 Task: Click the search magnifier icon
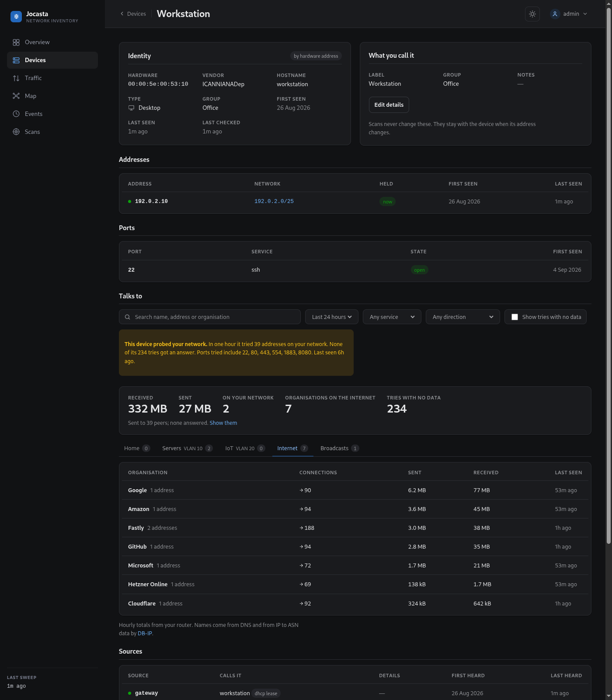point(128,317)
